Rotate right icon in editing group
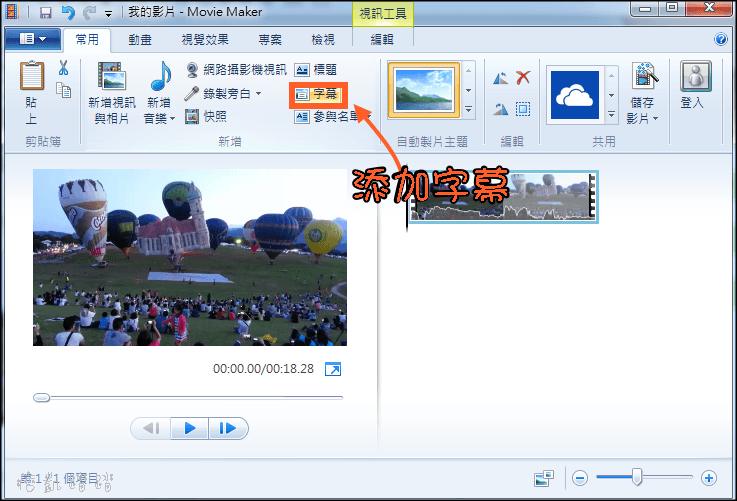Image resolution: width=737 pixels, height=501 pixels. pos(500,109)
